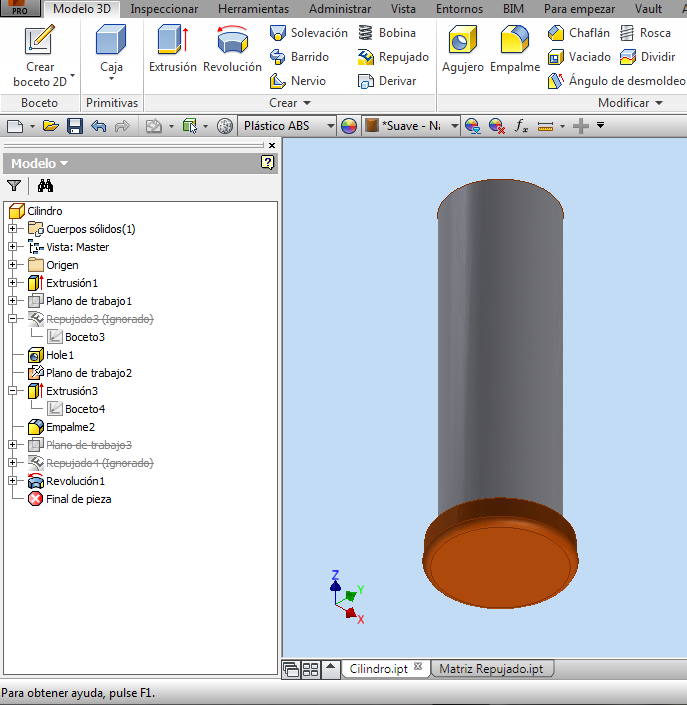Select the Barrido sweep tool

coord(299,57)
